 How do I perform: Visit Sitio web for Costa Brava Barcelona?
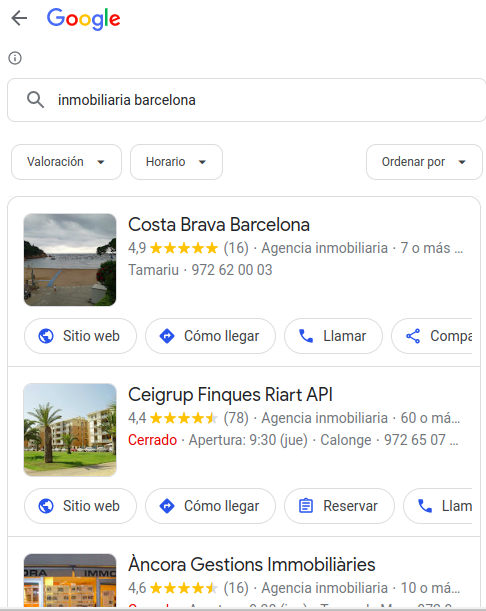pos(80,336)
